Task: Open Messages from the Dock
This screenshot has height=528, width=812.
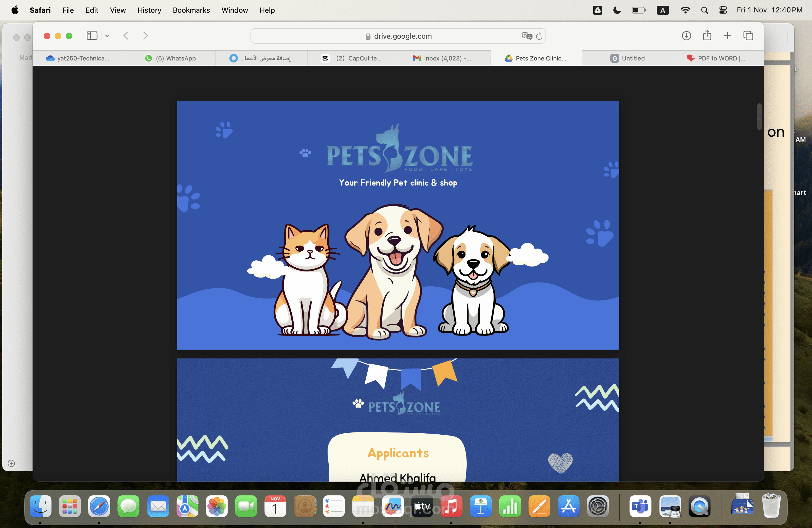Action: [x=129, y=506]
